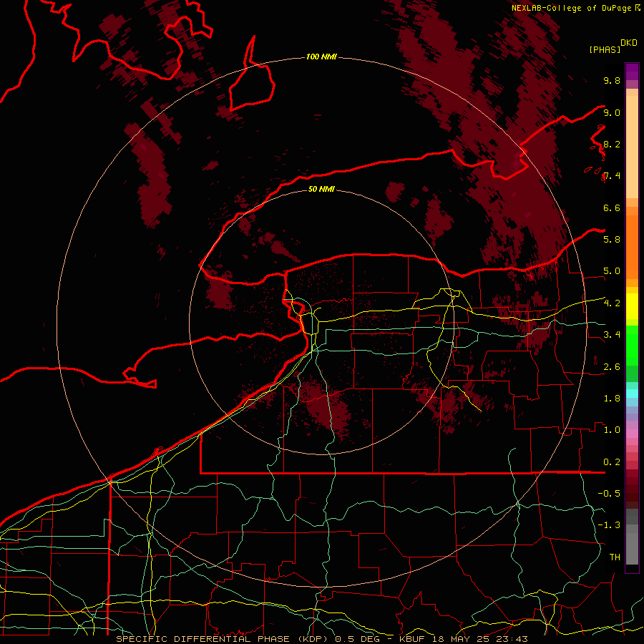The image size is (644, 644).
Task: Click the 2.6 scale value
Action: tap(612, 367)
